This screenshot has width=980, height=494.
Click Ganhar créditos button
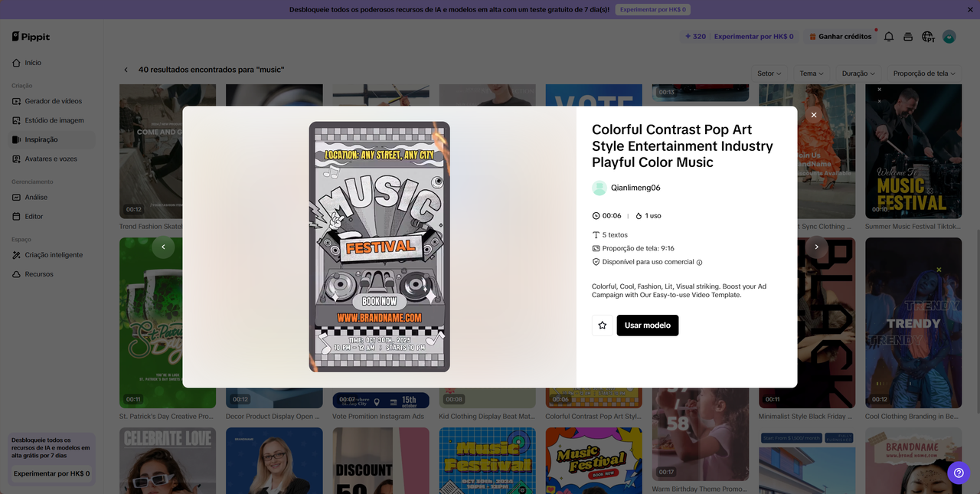click(840, 37)
